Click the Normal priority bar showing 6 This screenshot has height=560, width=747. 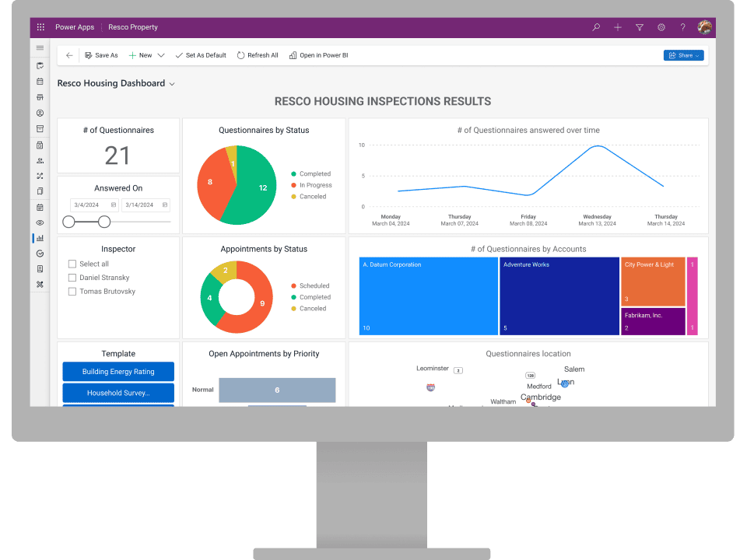click(x=277, y=390)
